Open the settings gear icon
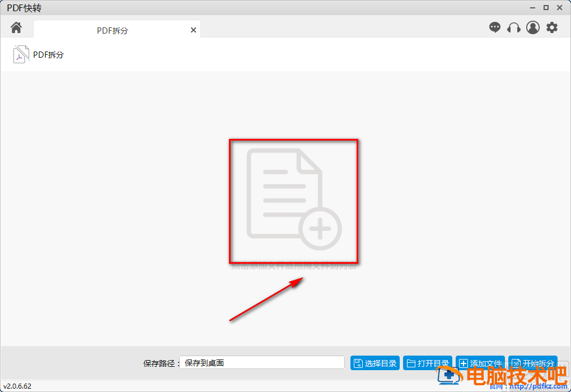Viewport: 571px width, 392px height. pyautogui.click(x=552, y=27)
